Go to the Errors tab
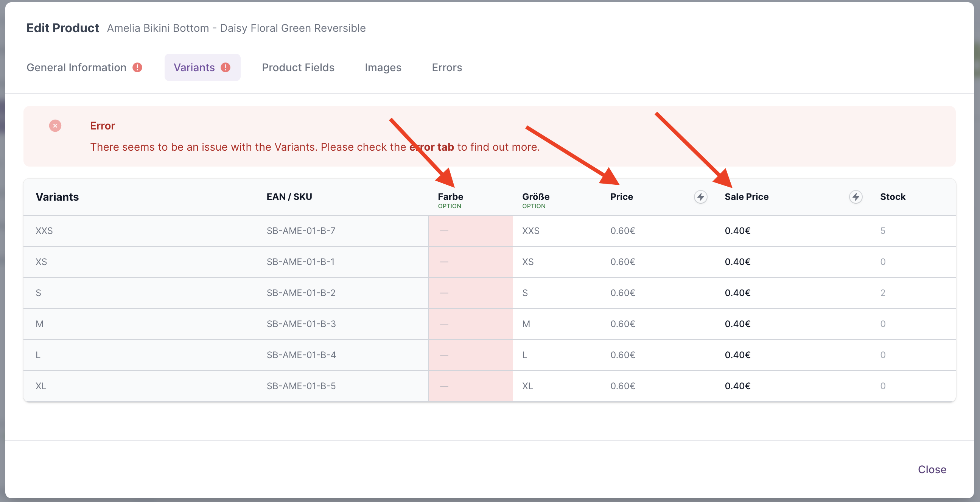This screenshot has height=502, width=980. point(447,67)
